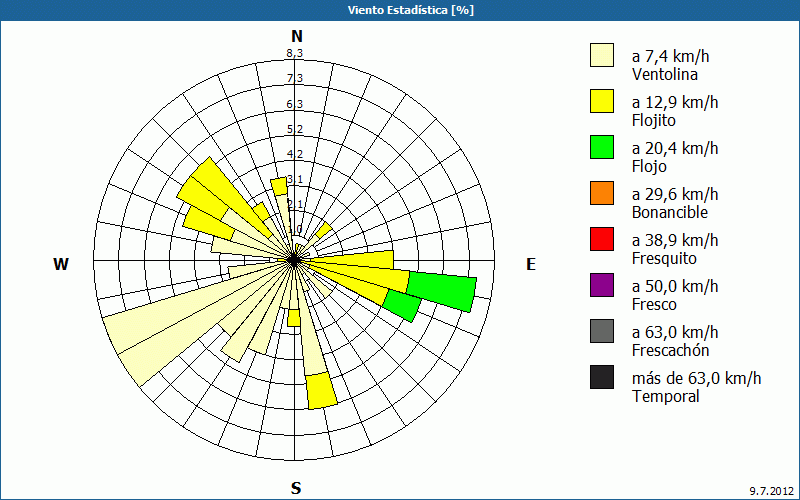This screenshot has width=800, height=500.
Task: Click the W compass label
Action: [x=61, y=264]
